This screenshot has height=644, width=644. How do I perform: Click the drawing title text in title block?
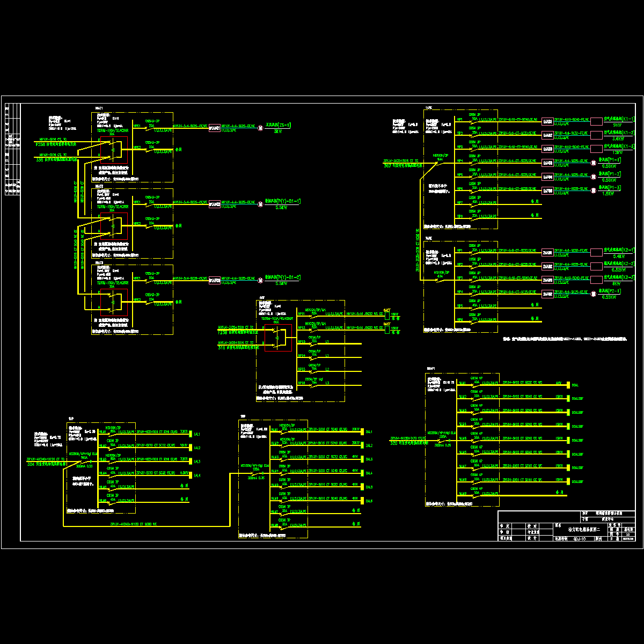[x=584, y=529]
